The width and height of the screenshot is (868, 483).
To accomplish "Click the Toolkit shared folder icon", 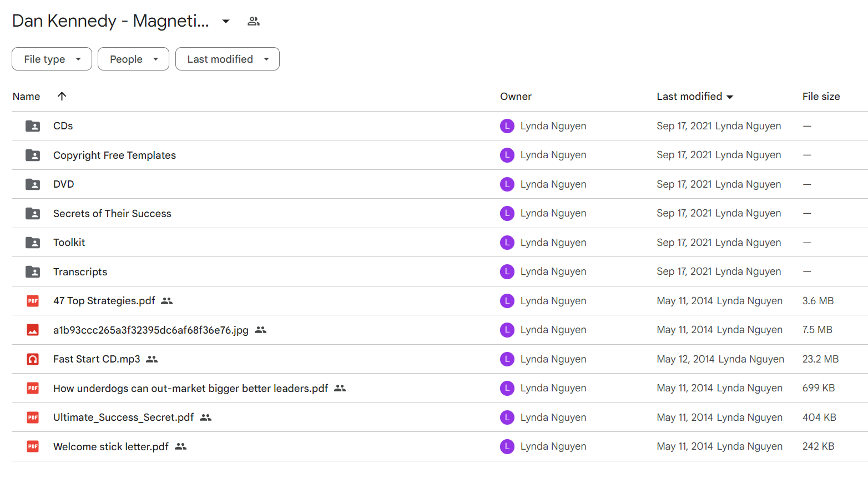I will 33,243.
